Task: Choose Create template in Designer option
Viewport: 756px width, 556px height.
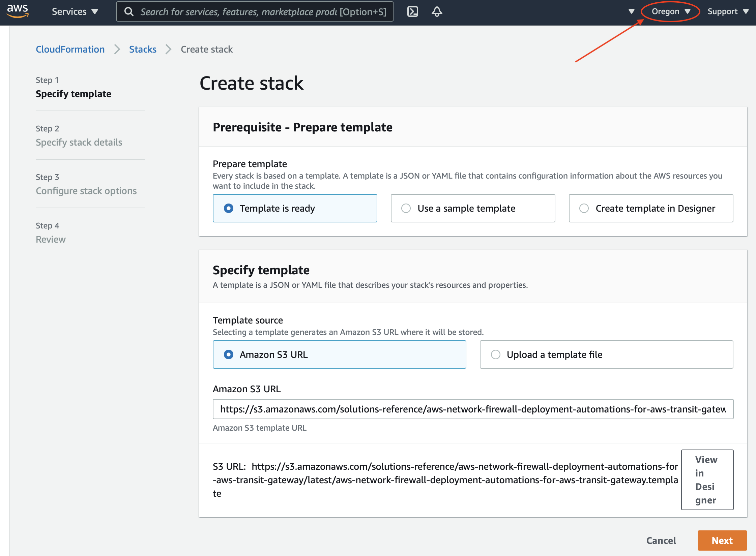Action: (584, 208)
